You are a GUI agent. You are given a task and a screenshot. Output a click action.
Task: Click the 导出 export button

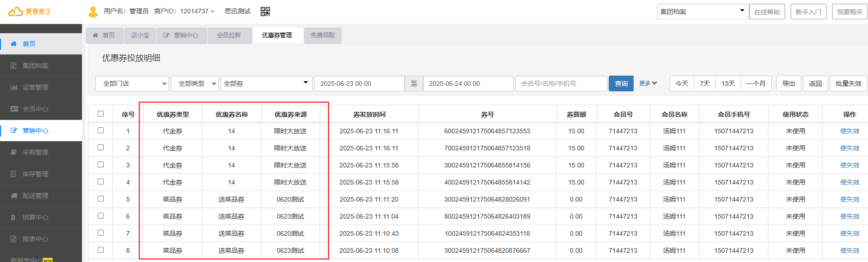point(789,83)
